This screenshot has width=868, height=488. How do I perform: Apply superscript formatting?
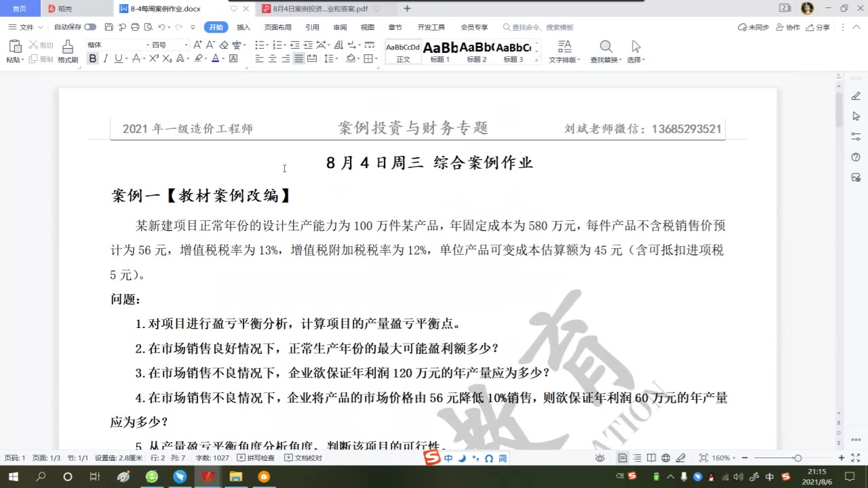(155, 58)
